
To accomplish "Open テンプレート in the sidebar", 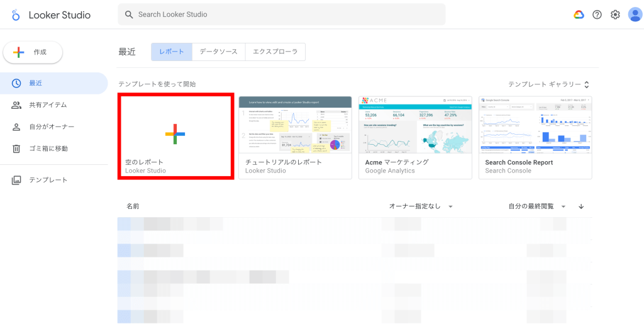I will pyautogui.click(x=54, y=180).
